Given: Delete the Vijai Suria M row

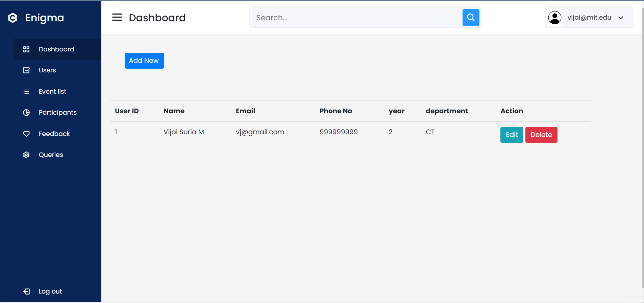Looking at the screenshot, I should (x=541, y=135).
